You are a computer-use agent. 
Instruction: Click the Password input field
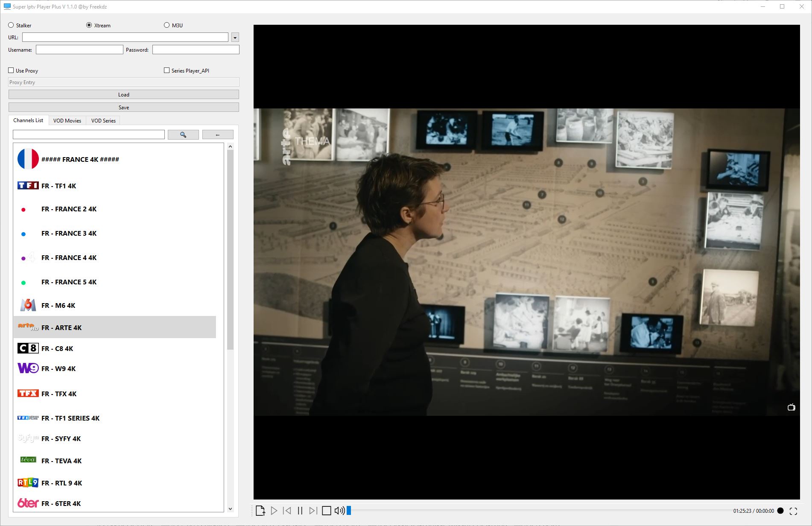coord(196,50)
